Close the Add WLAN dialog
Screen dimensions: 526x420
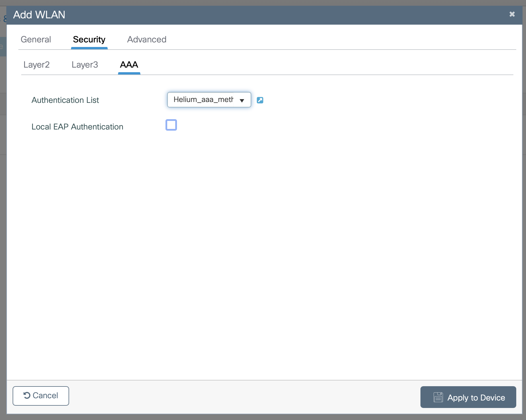pyautogui.click(x=512, y=14)
